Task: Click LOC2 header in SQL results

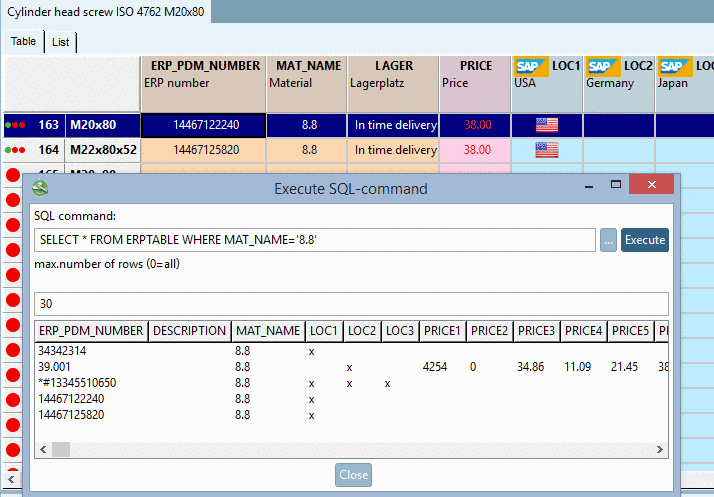Action: pyautogui.click(x=362, y=331)
